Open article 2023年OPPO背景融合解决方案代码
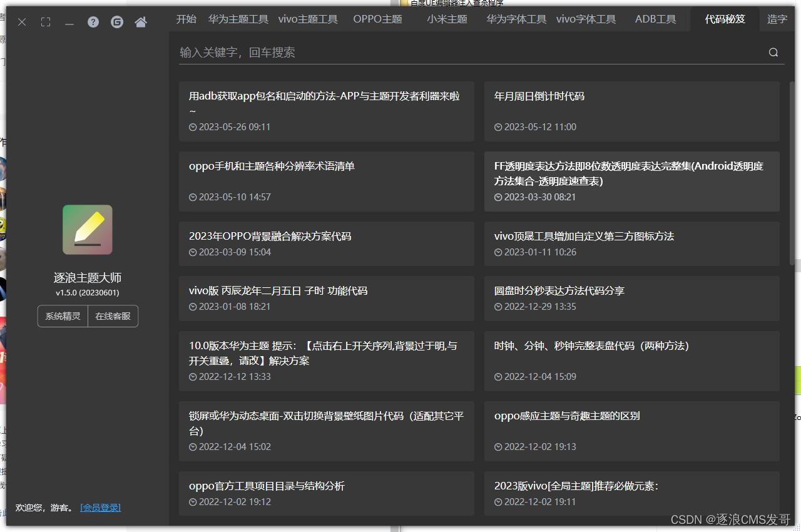Viewport: 801px width, 532px height. click(x=327, y=243)
